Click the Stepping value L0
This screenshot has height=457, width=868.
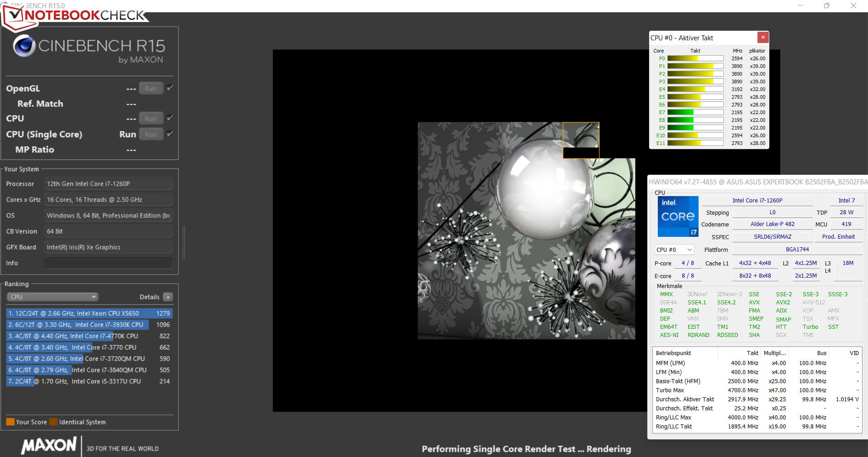tap(772, 212)
